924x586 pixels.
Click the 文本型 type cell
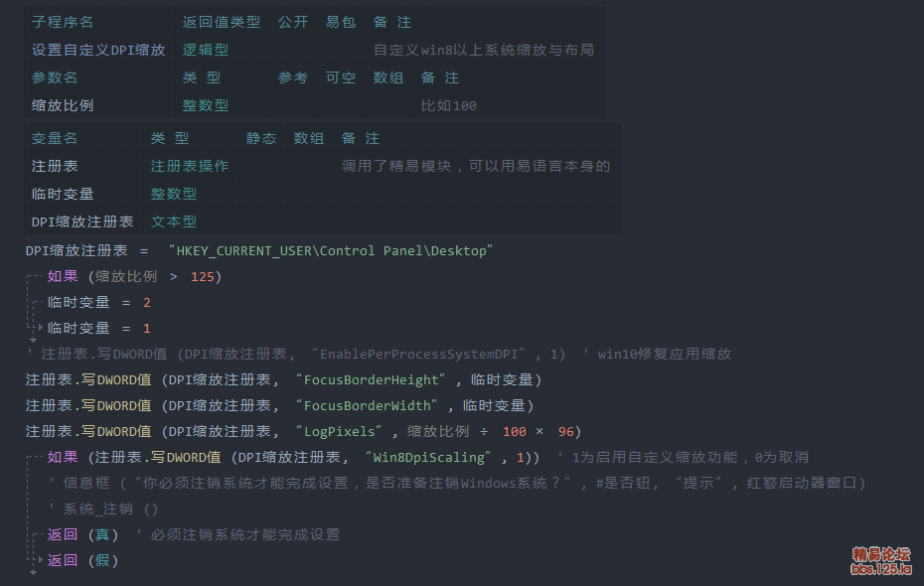click(174, 221)
